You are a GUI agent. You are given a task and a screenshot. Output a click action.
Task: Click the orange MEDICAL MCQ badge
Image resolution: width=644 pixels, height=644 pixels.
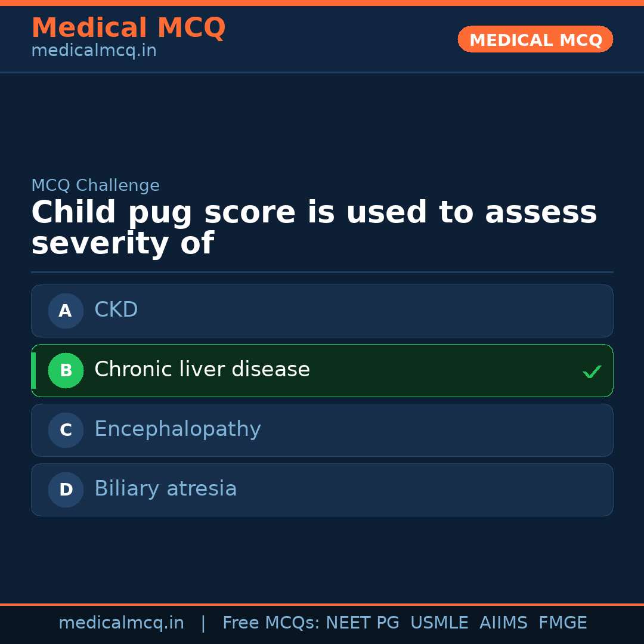(535, 39)
